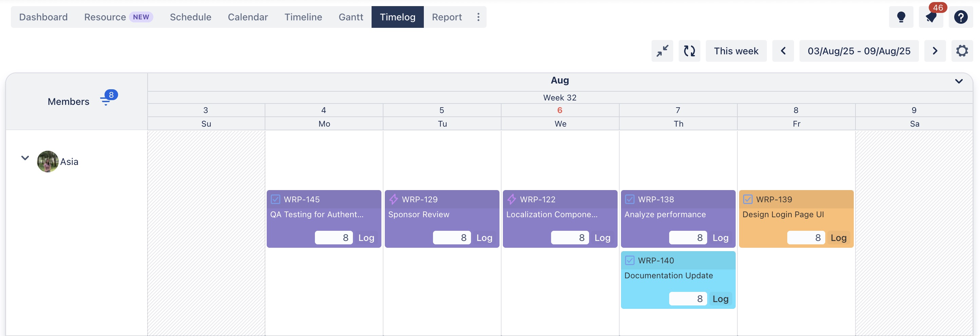This screenshot has width=980, height=336.
Task: Collapse the Aug month header chevron
Action: coord(958,81)
